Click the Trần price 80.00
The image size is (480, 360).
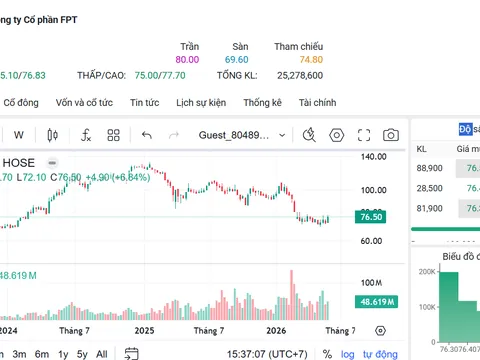[x=187, y=60]
